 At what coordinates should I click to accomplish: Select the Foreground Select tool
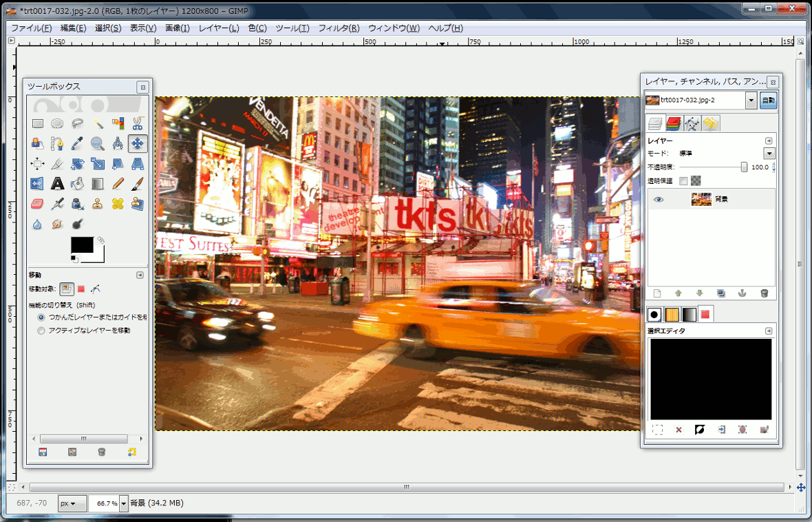(37, 144)
